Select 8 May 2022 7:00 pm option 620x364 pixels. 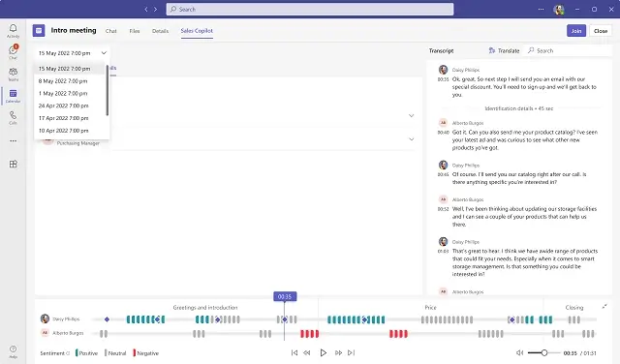click(70, 81)
